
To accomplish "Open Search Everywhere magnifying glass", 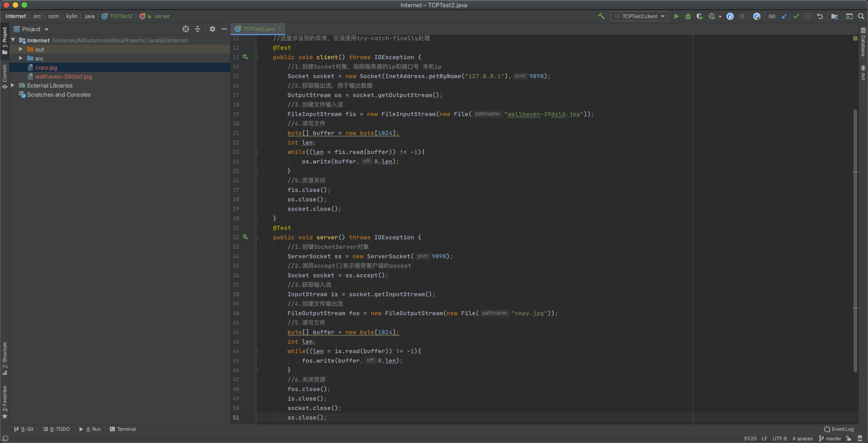I will point(861,16).
